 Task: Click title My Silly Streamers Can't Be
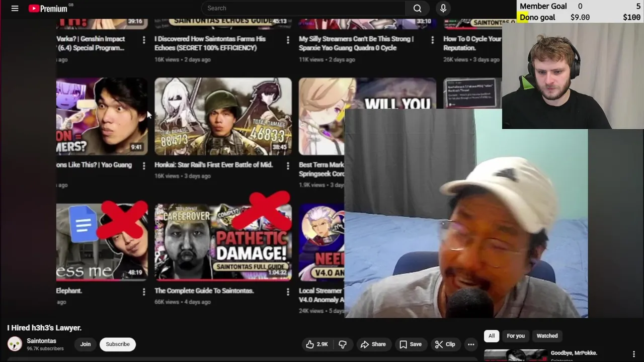click(x=356, y=43)
